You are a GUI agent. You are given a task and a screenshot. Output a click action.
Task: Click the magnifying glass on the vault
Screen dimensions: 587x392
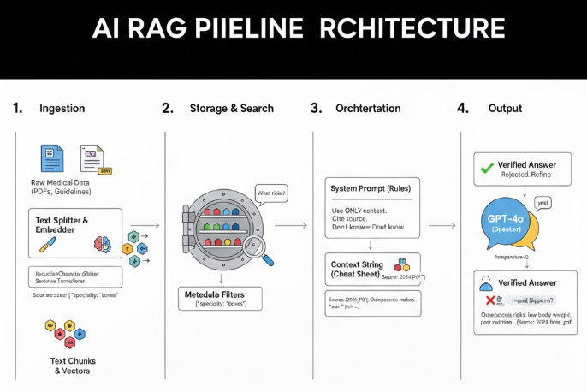pyautogui.click(x=258, y=251)
